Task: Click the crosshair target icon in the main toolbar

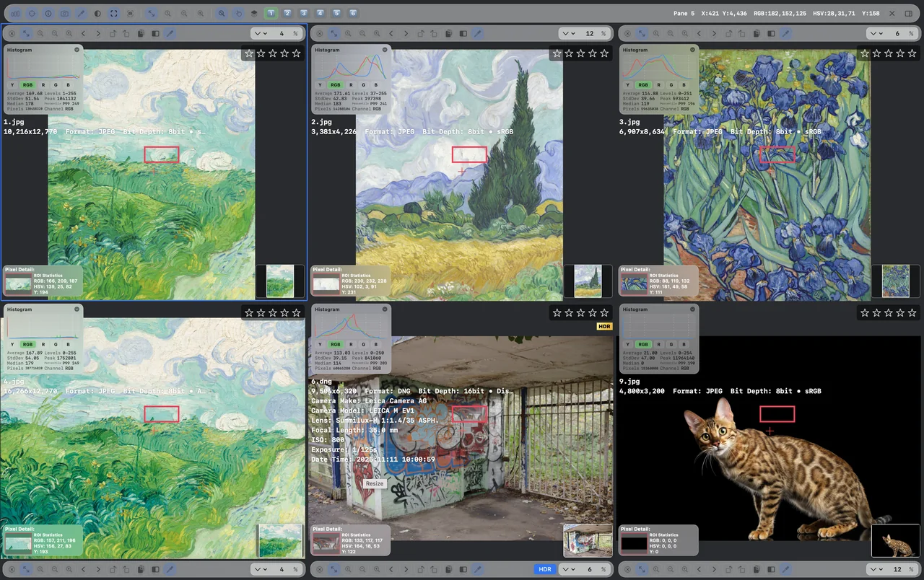Action: point(32,14)
